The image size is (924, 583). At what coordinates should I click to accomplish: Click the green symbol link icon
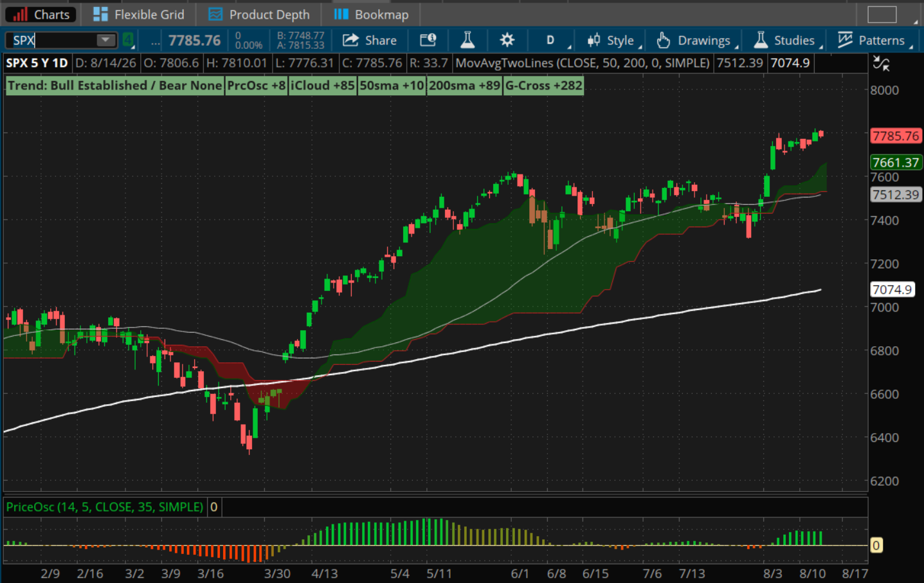coord(129,41)
